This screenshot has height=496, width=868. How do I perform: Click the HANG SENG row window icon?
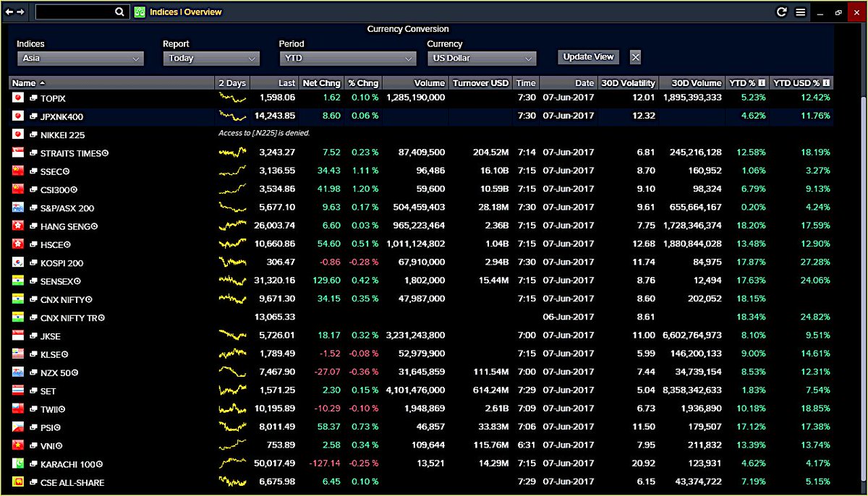point(33,226)
